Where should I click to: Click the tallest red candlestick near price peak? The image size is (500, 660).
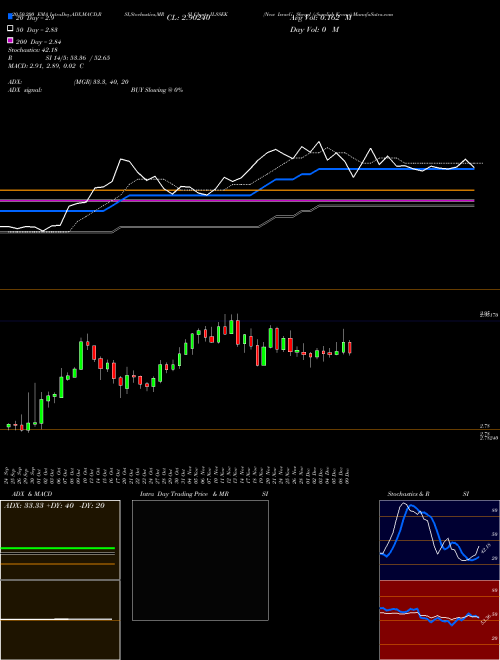(238, 333)
